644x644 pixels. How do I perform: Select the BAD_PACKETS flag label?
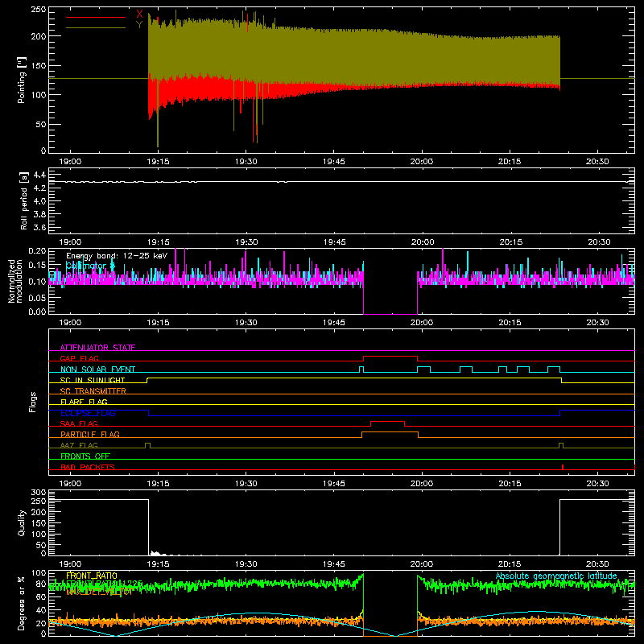(x=88, y=467)
